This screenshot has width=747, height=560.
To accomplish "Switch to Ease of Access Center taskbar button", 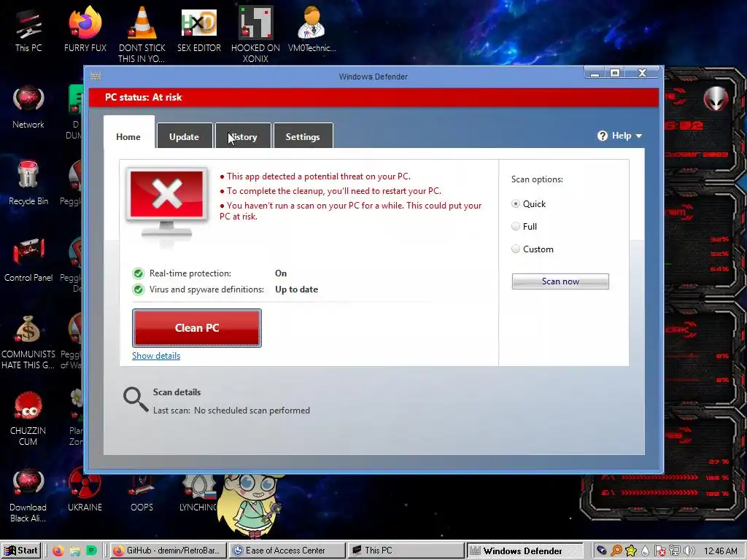I will click(286, 551).
